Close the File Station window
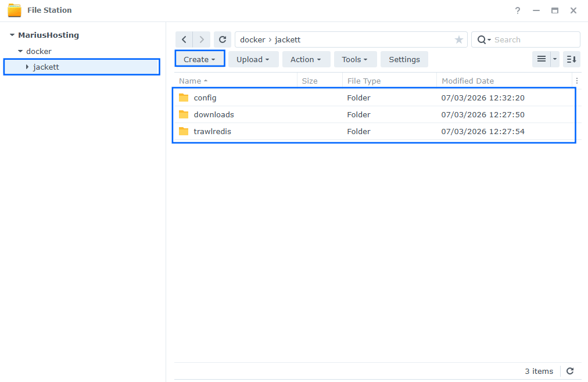588x382 pixels. 573,10
